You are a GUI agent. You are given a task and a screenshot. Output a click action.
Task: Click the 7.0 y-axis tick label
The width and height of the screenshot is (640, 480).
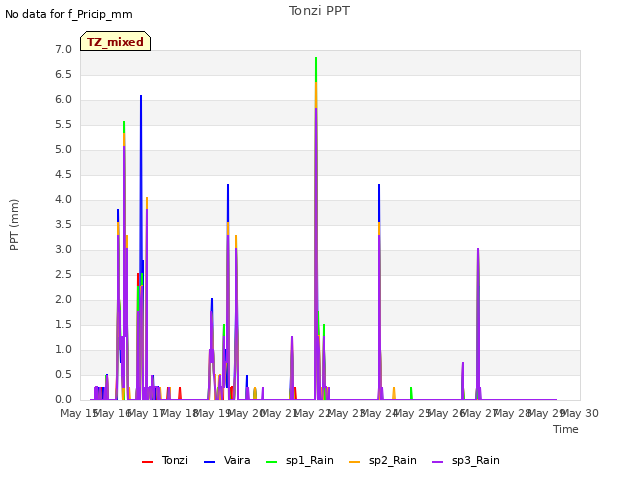pos(63,50)
